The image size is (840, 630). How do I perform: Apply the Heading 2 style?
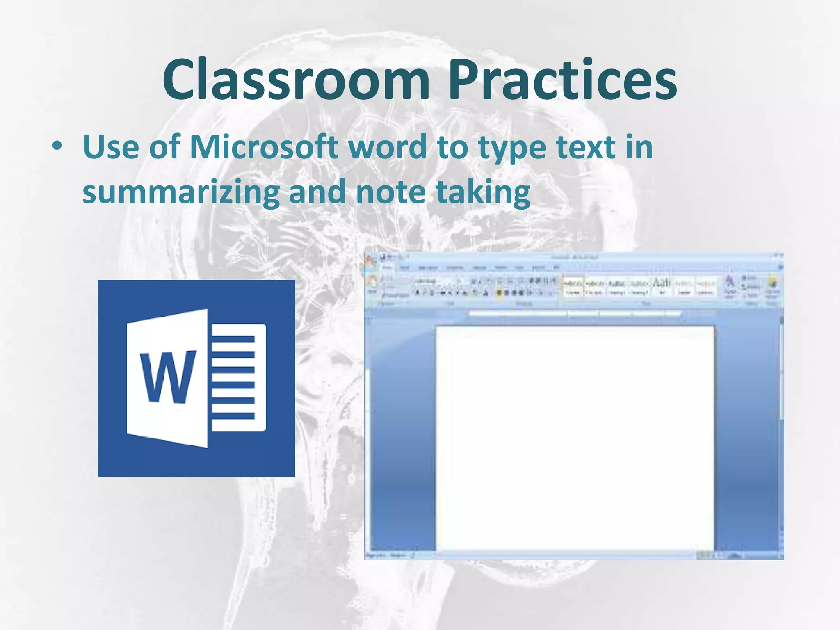[x=639, y=286]
